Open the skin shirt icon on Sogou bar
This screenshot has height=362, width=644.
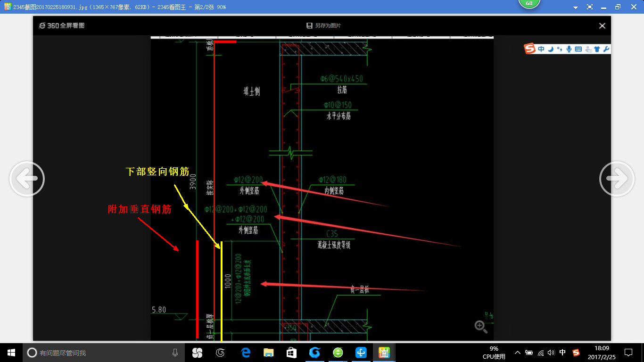point(597,49)
